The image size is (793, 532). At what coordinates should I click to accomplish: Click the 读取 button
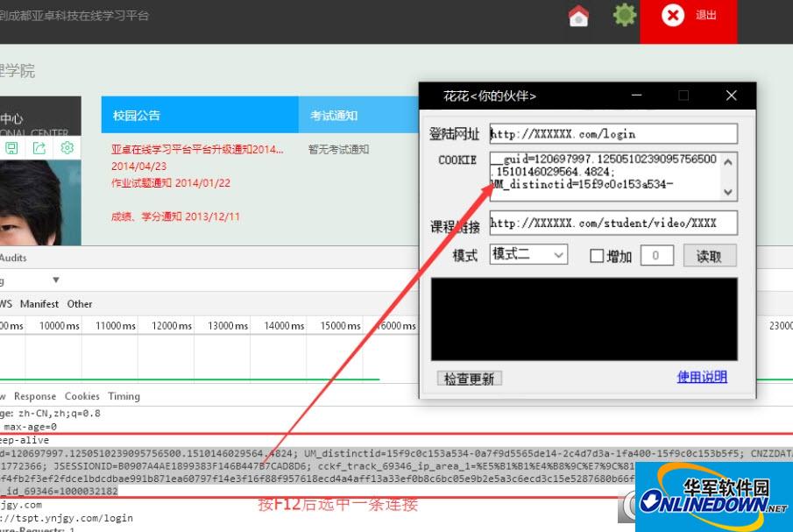(710, 256)
